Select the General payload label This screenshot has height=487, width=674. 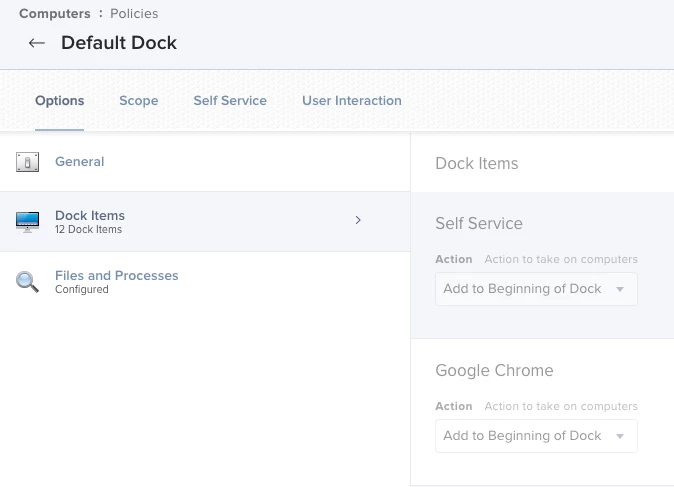coord(80,162)
